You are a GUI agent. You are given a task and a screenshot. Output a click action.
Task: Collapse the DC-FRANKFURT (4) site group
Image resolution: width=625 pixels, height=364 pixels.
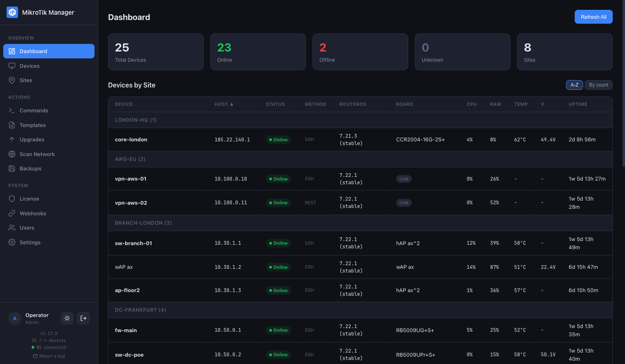[360, 310]
